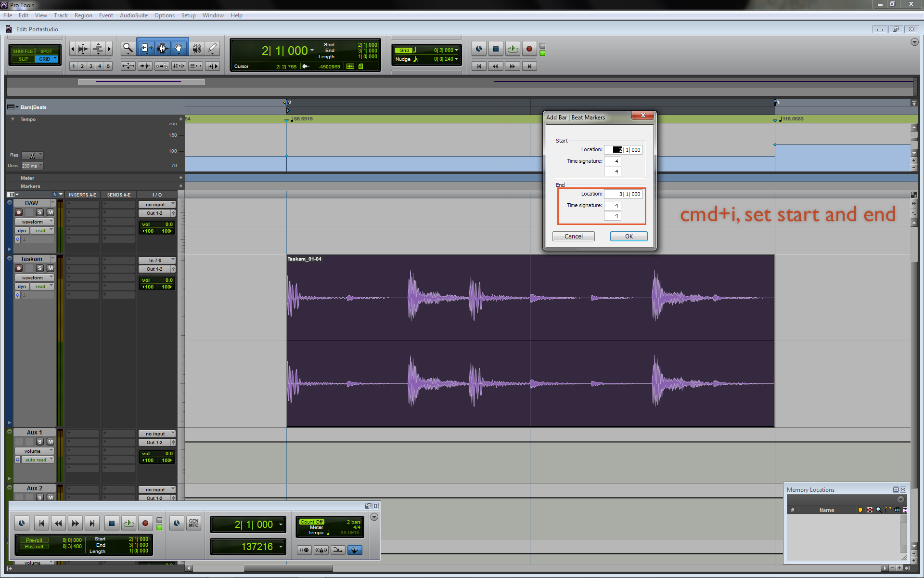Toggle Zoom Toggle crosshair arrows button

coord(128,66)
